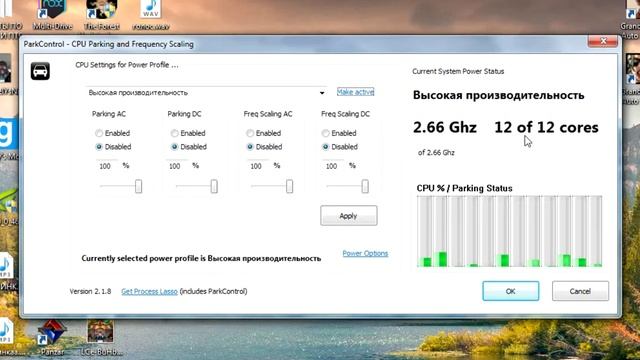
Task: Close the ParkControl window
Action: click(x=603, y=41)
